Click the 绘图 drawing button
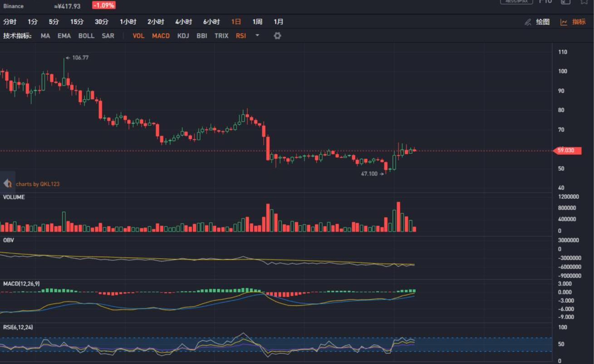The image size is (594, 364). pyautogui.click(x=543, y=22)
